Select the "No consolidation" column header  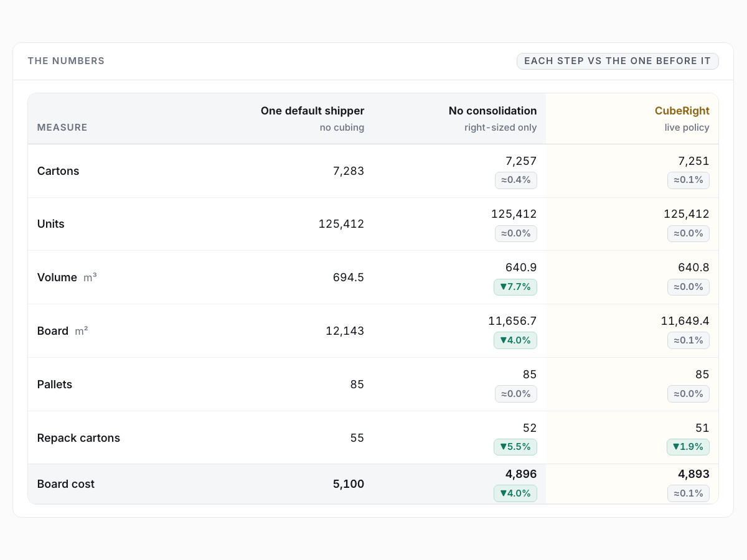click(x=492, y=111)
